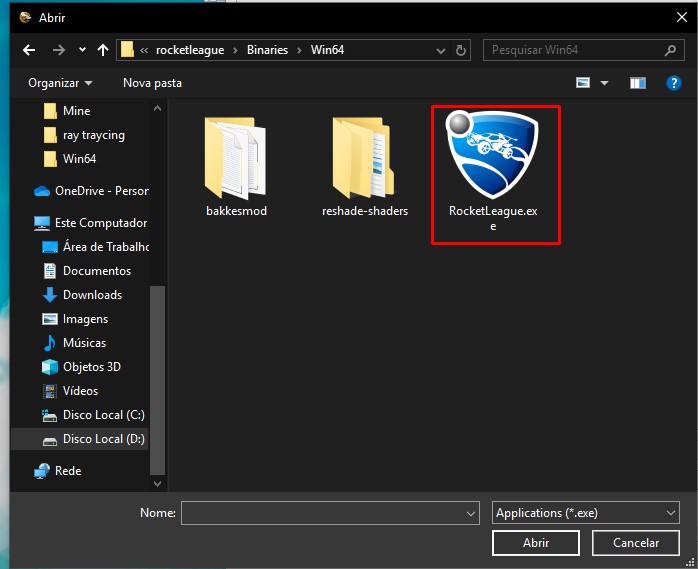Image resolution: width=698 pixels, height=569 pixels.
Task: Select Disco Local (C:) drive
Action: coord(93,415)
